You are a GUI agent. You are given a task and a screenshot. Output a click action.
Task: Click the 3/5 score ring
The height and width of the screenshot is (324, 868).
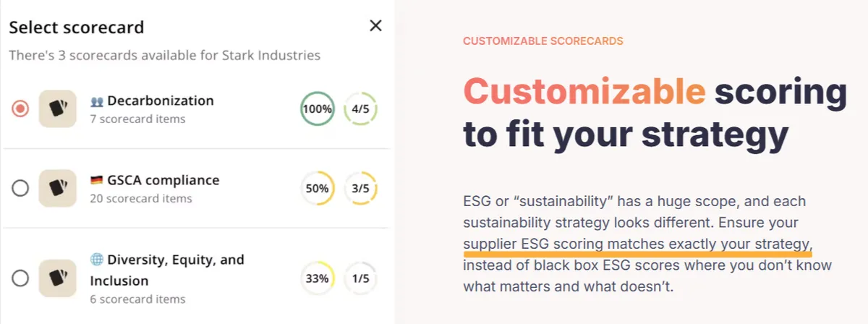pyautogui.click(x=360, y=188)
